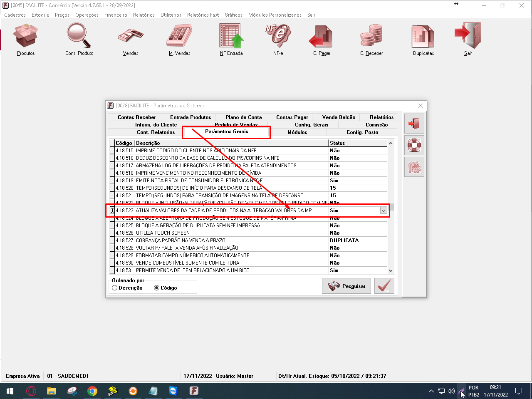
Task: Click the Código column header
Action: tap(124, 143)
